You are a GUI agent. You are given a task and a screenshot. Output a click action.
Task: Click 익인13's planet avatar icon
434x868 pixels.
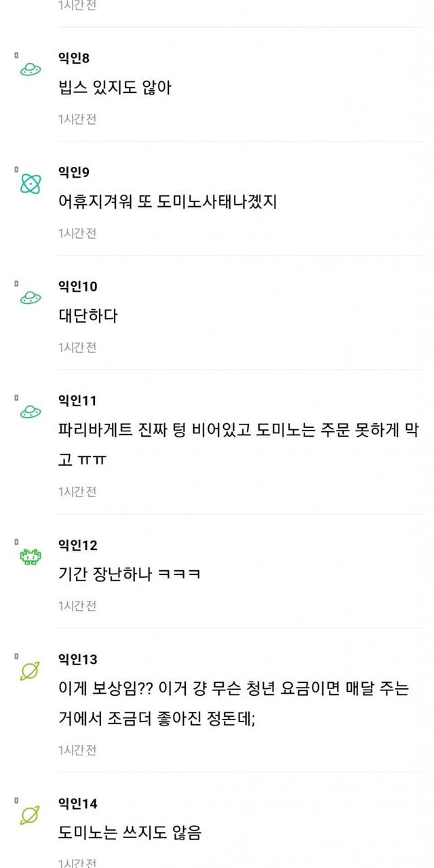[31, 670]
